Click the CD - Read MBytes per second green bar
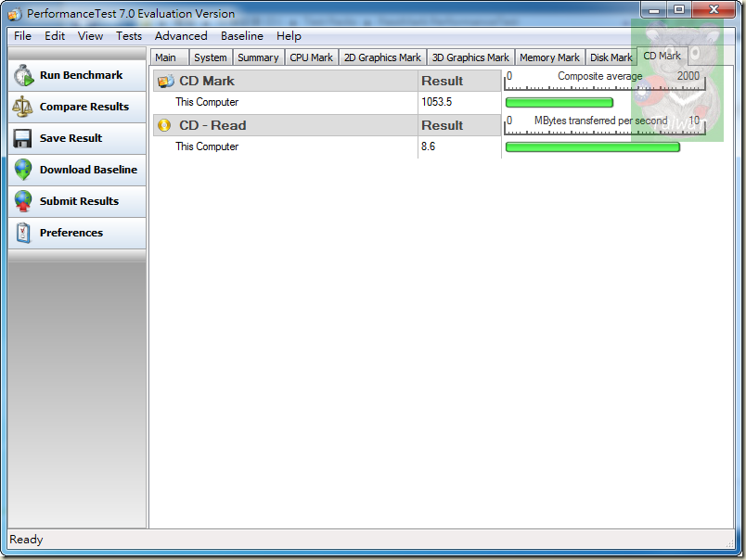 click(x=592, y=147)
